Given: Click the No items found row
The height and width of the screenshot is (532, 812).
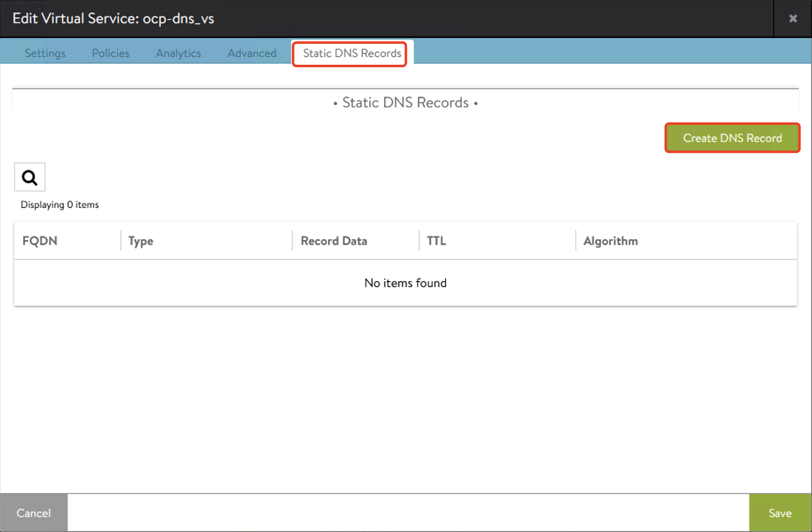Looking at the screenshot, I should [x=405, y=283].
